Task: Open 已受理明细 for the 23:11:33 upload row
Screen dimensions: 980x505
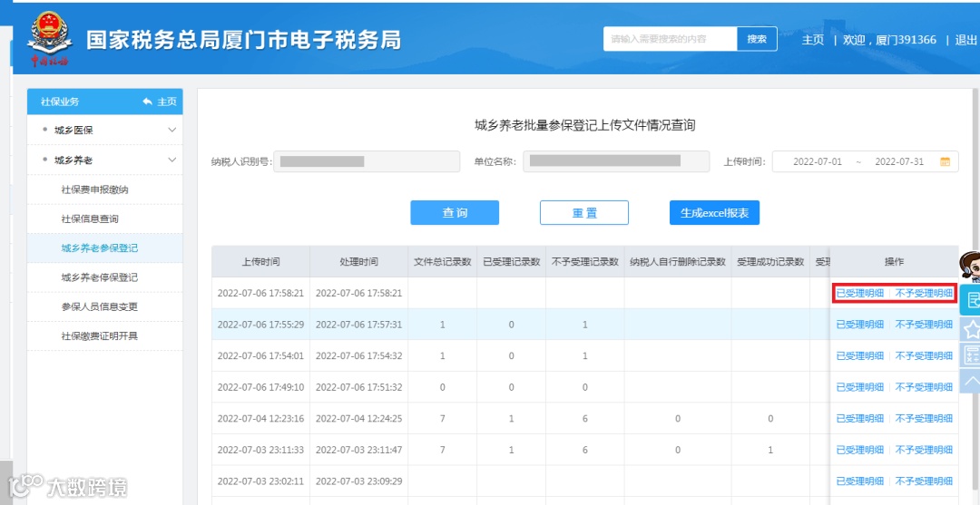Action: 860,450
